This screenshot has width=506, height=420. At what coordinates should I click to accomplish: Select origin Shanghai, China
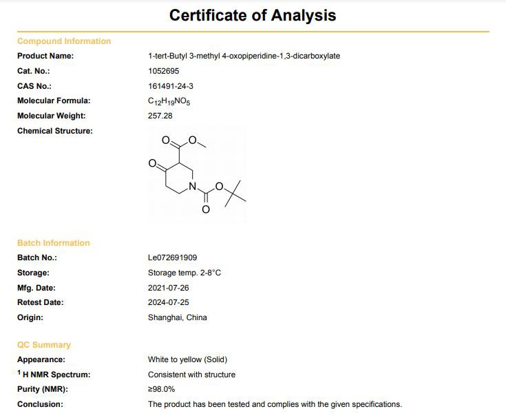[x=178, y=317]
